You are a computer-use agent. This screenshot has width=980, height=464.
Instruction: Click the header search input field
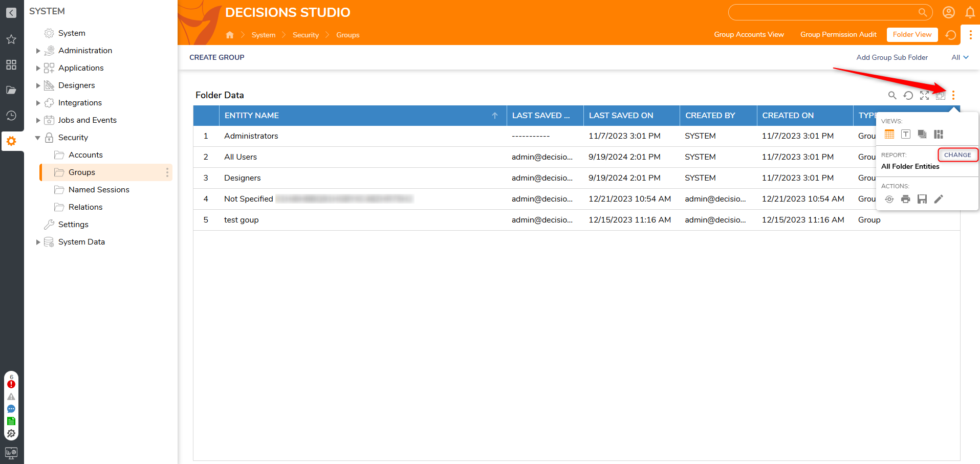[830, 12]
